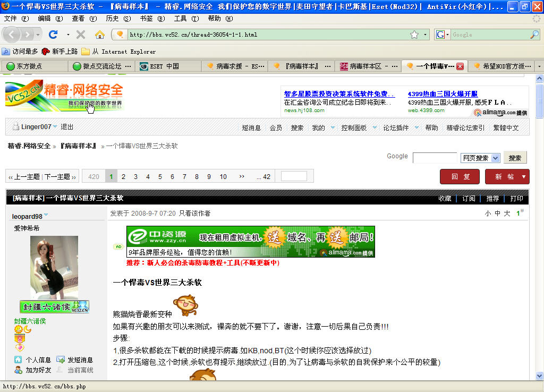The height and width of the screenshot is (392, 544).
Task: Go to page 5 of the thread
Action: [160, 176]
